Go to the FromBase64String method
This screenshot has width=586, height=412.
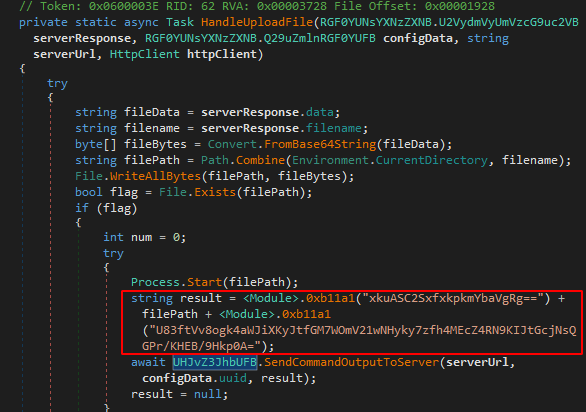[320, 145]
